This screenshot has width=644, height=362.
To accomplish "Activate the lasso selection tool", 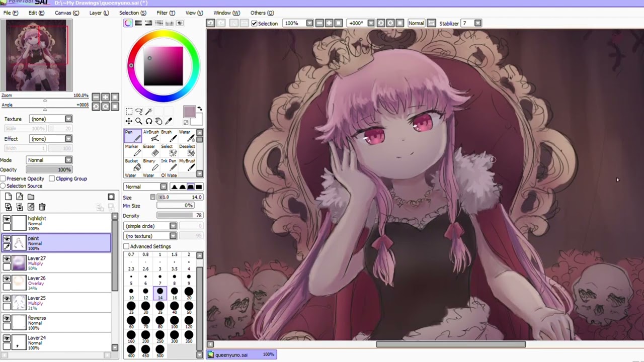I will click(139, 112).
